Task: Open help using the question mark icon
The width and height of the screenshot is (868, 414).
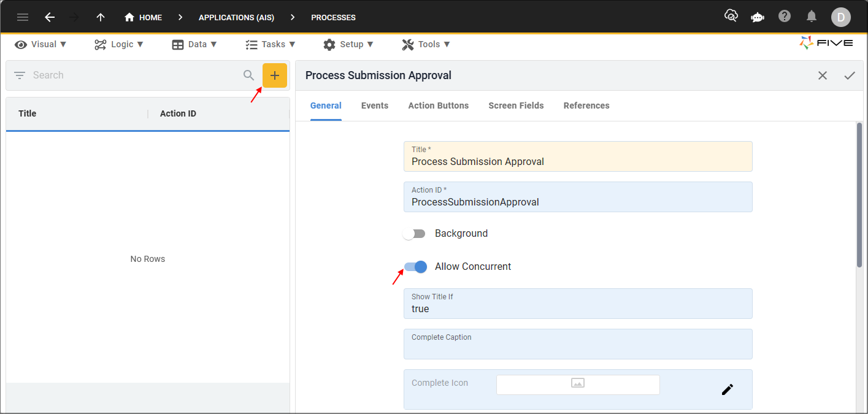Action: click(x=784, y=17)
